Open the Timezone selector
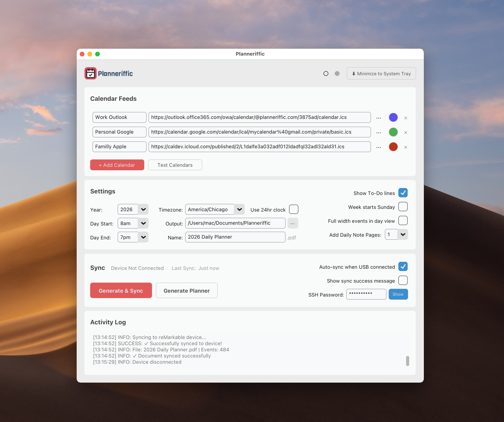The image size is (504, 422). pyautogui.click(x=215, y=209)
